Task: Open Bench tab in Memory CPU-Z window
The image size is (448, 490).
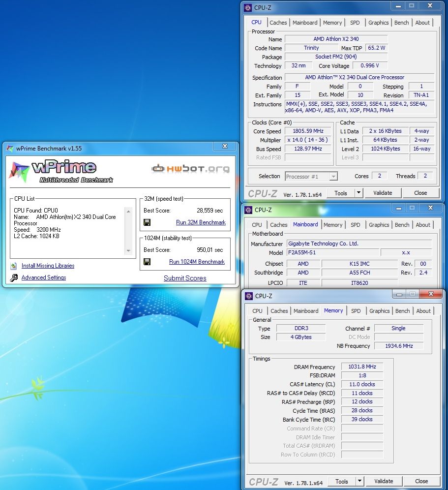Action: click(x=402, y=311)
